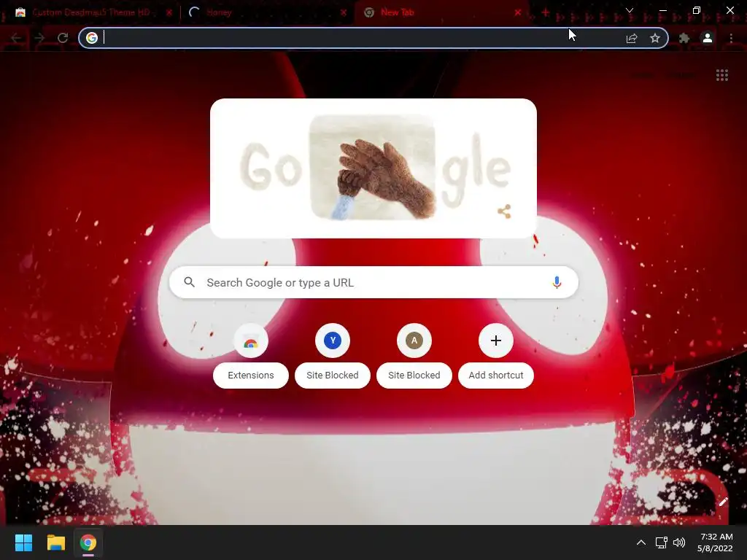The height and width of the screenshot is (560, 747).
Task: Open a new tab with plus button
Action: (x=546, y=12)
